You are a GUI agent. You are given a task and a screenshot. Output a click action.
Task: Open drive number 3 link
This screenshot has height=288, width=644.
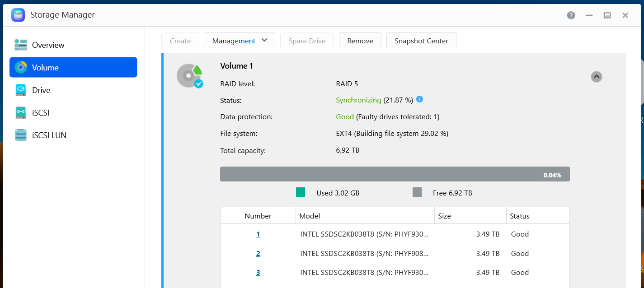click(x=258, y=273)
